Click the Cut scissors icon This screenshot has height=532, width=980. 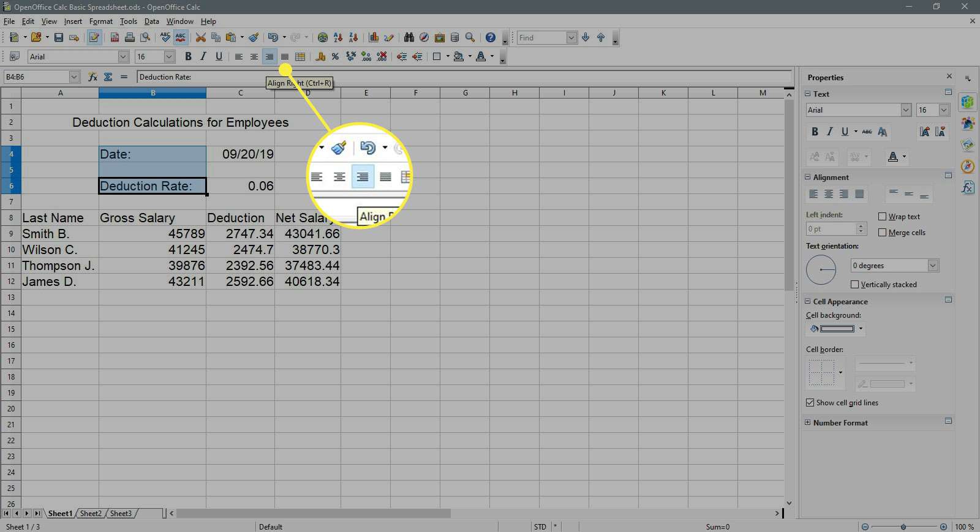(x=200, y=37)
